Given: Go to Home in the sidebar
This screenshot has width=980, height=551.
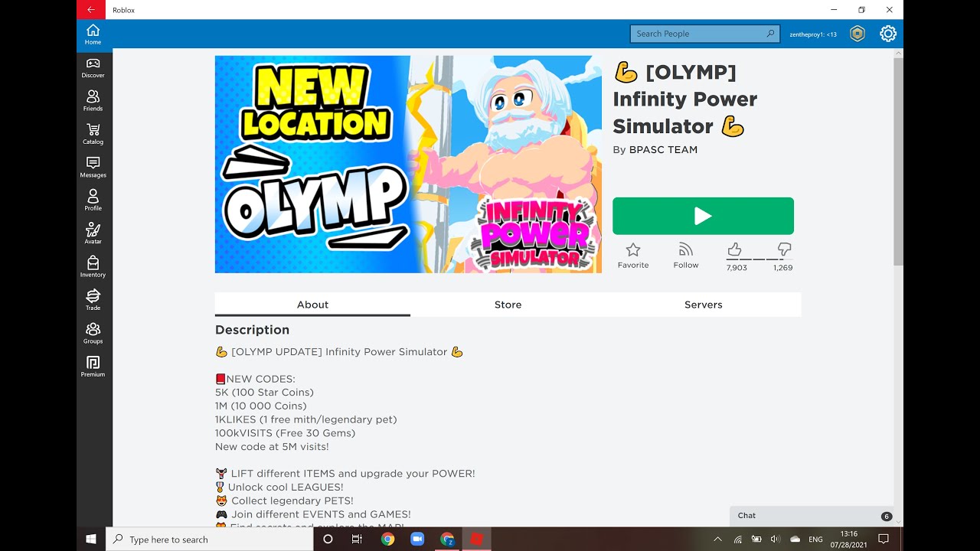Looking at the screenshot, I should 93,34.
